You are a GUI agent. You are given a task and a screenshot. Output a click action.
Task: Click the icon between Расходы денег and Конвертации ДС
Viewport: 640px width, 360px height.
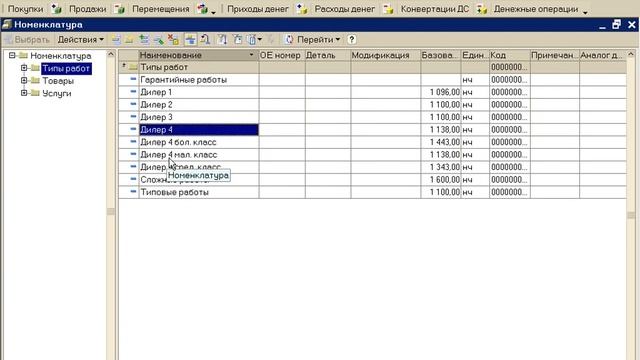(x=388, y=9)
